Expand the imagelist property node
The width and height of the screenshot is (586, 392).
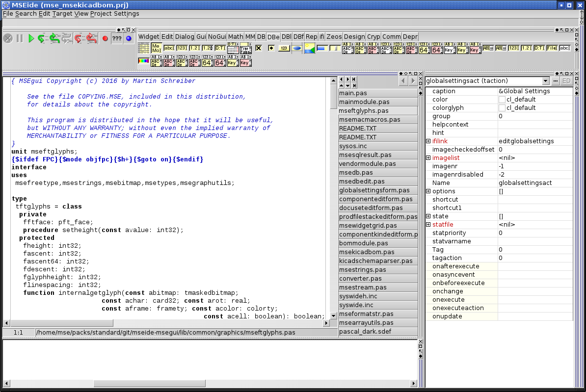428,158
